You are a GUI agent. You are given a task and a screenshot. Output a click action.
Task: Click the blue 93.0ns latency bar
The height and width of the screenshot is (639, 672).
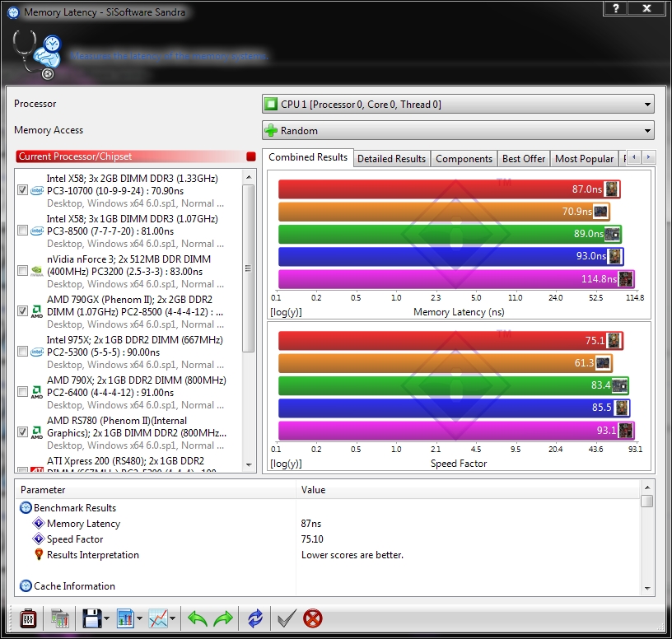coord(450,256)
